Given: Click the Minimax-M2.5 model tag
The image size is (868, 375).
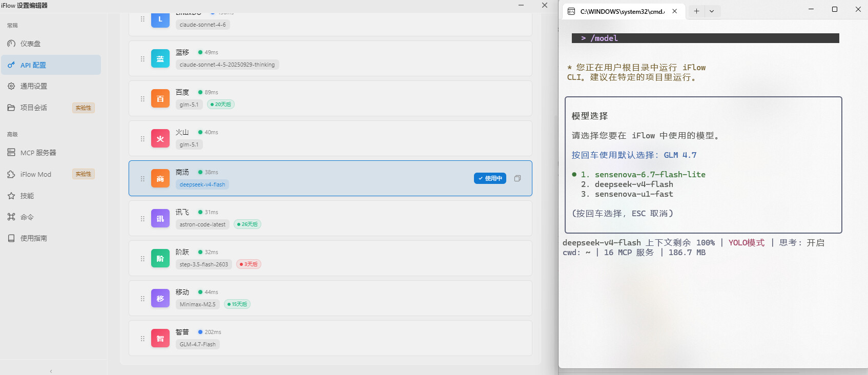Looking at the screenshot, I should coord(198,304).
